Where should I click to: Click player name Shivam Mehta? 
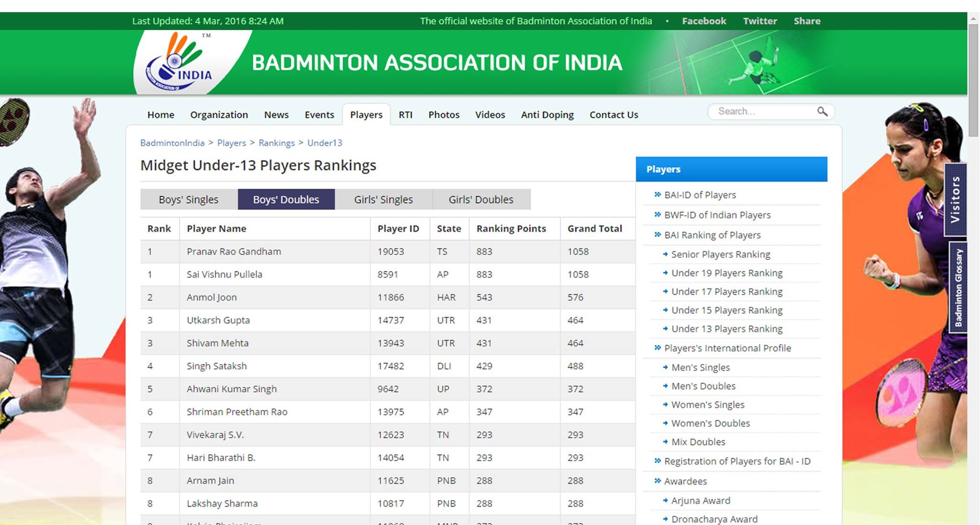218,343
